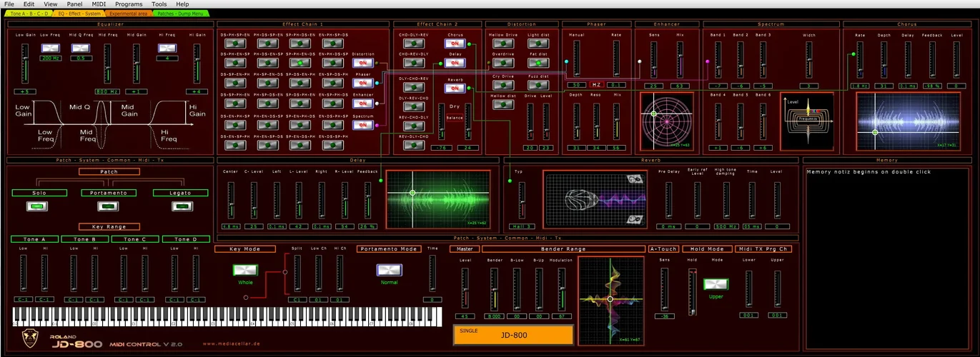Click the Patch header button
Image resolution: width=980 pixels, height=357 pixels.
(109, 172)
